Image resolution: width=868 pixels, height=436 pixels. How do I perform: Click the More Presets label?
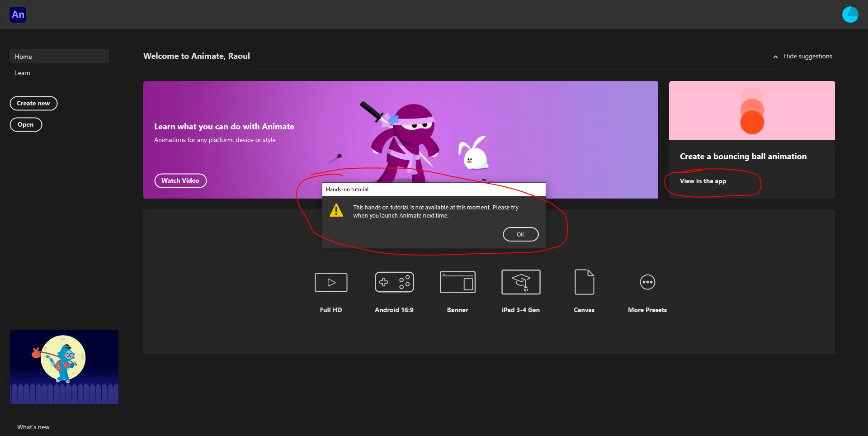pyautogui.click(x=647, y=310)
